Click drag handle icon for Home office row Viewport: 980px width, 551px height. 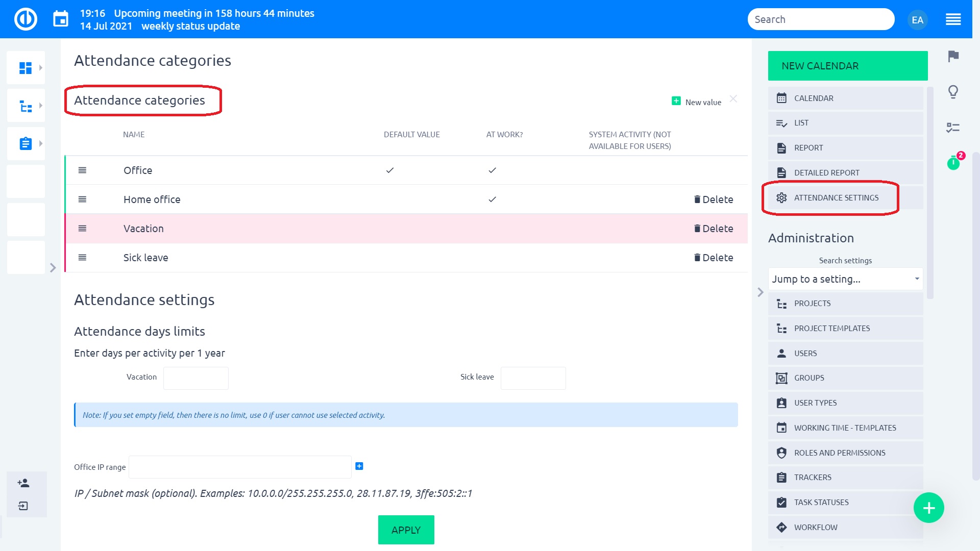click(x=82, y=199)
